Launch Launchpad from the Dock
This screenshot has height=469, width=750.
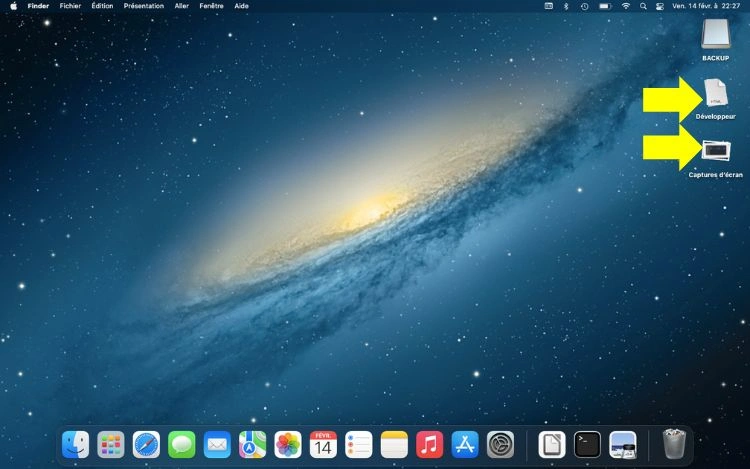(x=111, y=444)
